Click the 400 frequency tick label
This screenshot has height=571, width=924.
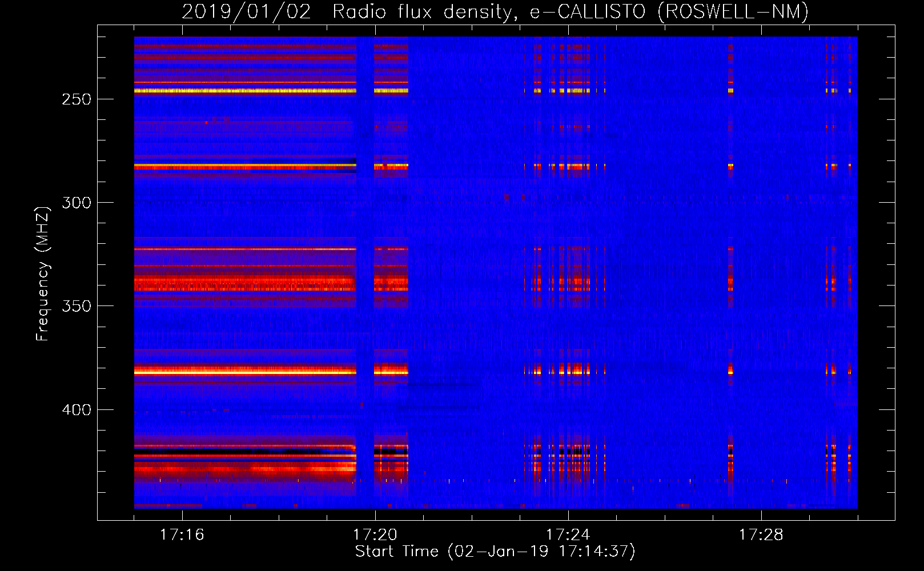pyautogui.click(x=77, y=410)
